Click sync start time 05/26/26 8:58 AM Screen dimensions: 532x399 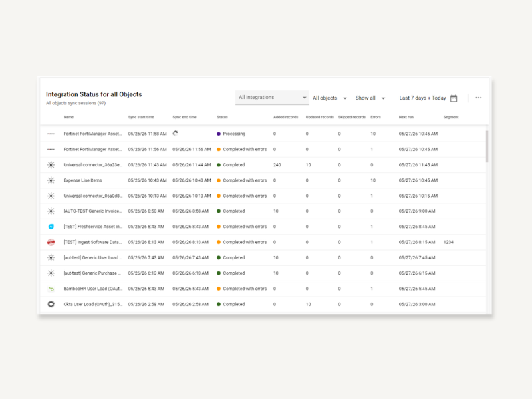146,211
